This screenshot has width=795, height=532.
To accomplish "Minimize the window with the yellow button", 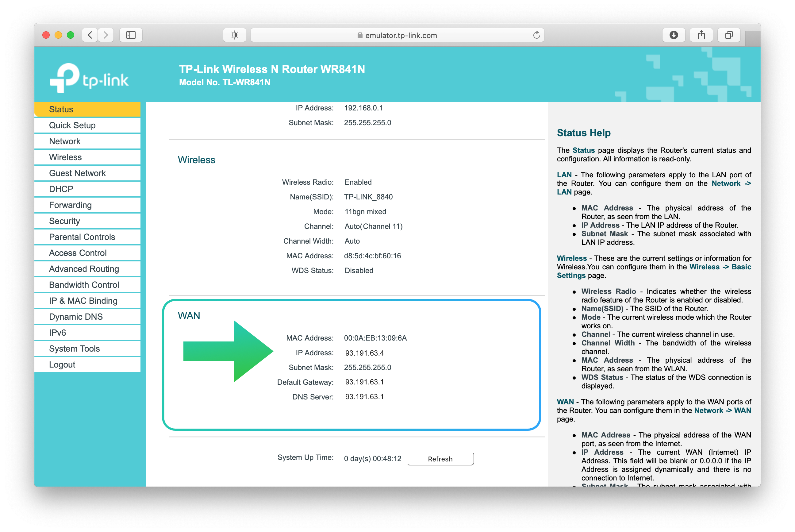I will point(58,35).
